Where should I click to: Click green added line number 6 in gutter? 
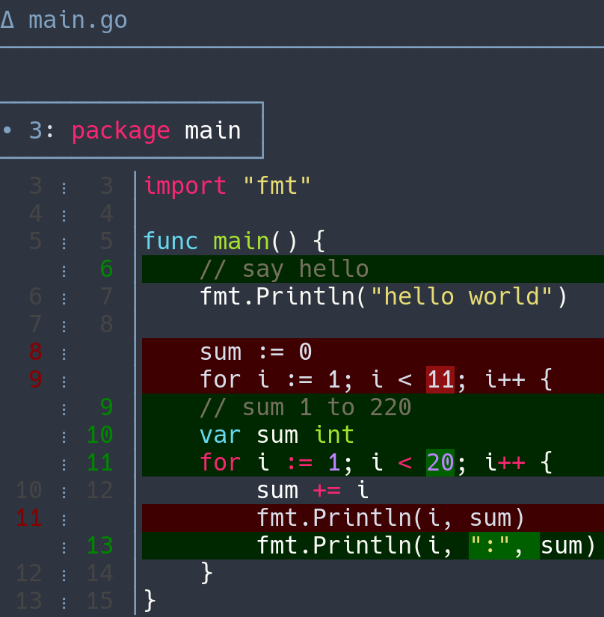(106, 269)
